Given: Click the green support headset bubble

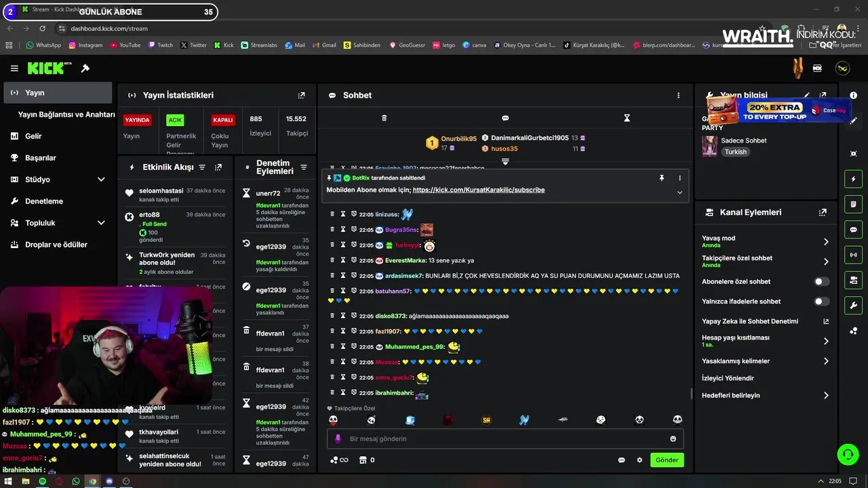Looking at the screenshot, I should pos(848,454).
